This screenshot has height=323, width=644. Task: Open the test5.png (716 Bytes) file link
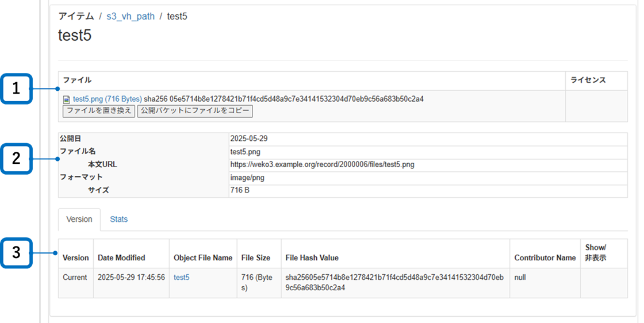(x=107, y=99)
